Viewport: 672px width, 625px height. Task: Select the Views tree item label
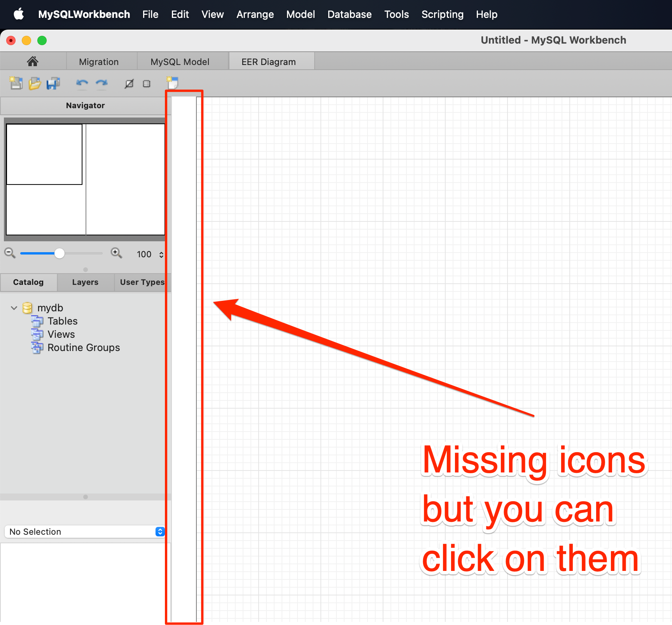click(x=61, y=334)
